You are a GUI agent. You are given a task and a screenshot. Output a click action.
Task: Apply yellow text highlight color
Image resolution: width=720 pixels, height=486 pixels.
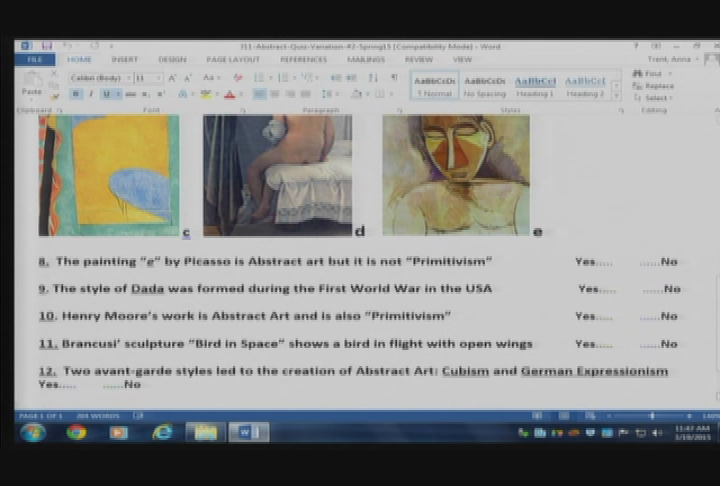[x=206, y=95]
